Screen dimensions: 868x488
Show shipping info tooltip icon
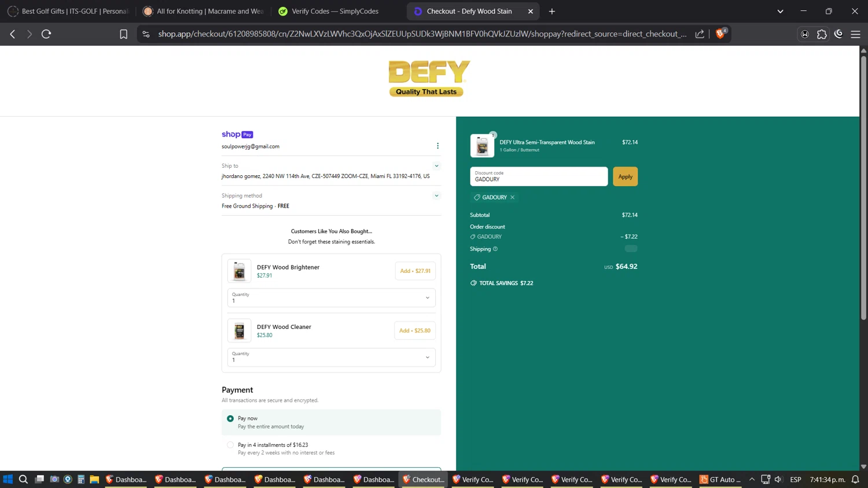pyautogui.click(x=495, y=249)
